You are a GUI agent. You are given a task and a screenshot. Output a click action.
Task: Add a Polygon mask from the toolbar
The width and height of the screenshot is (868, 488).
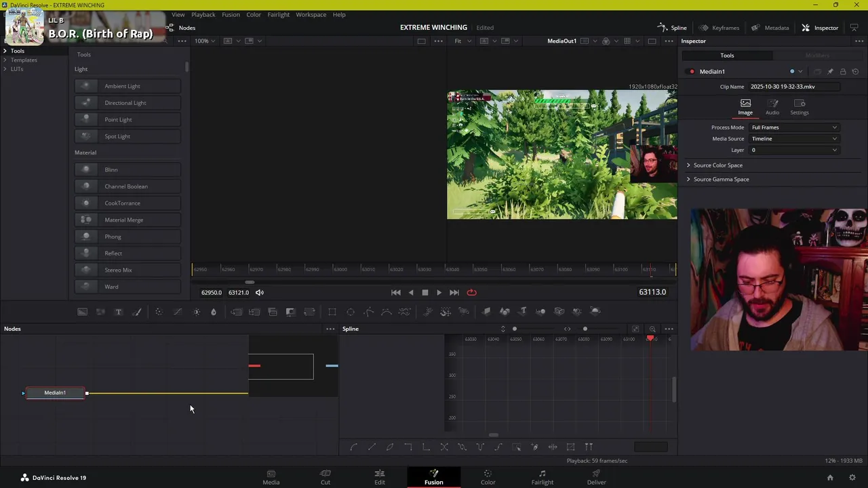coord(368,311)
